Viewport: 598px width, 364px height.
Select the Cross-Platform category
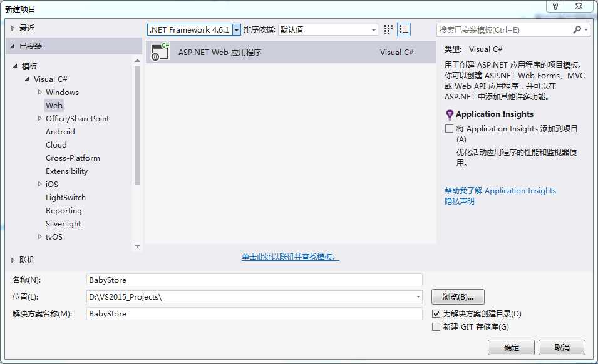click(73, 158)
